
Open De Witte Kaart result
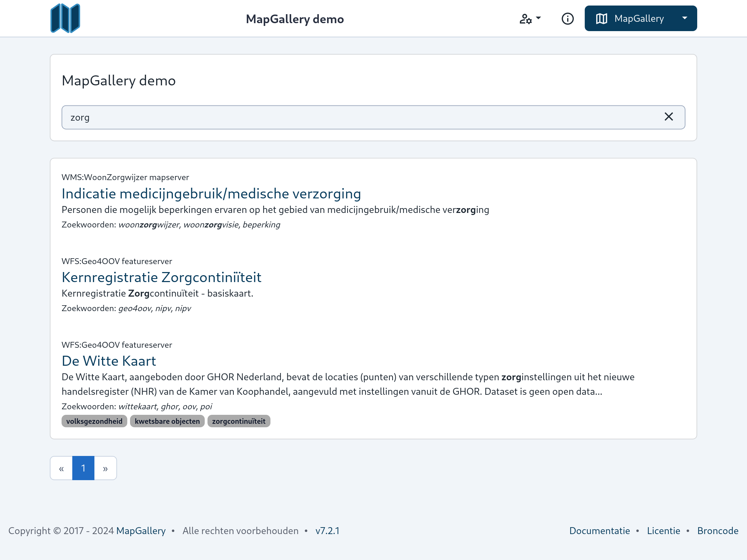109,361
